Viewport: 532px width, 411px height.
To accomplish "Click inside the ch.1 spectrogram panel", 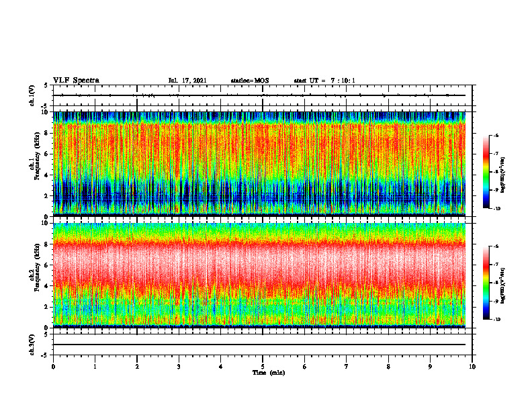I will [x=259, y=164].
